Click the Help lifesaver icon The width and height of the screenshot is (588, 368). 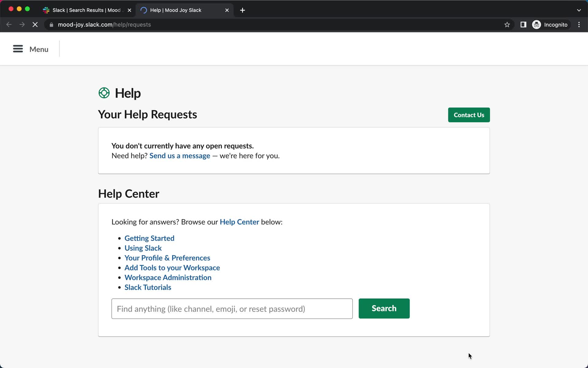point(104,93)
